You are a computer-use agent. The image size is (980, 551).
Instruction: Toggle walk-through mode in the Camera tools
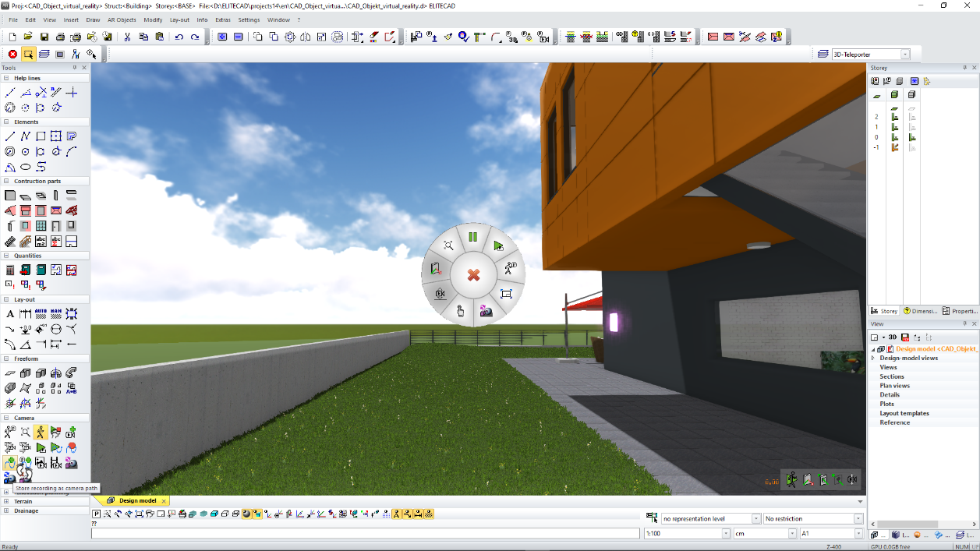click(41, 432)
